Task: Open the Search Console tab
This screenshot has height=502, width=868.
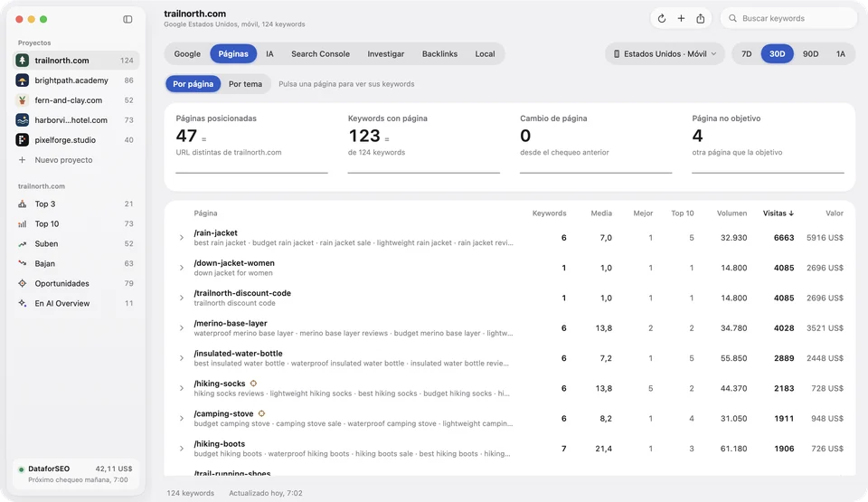Action: pyautogui.click(x=320, y=53)
